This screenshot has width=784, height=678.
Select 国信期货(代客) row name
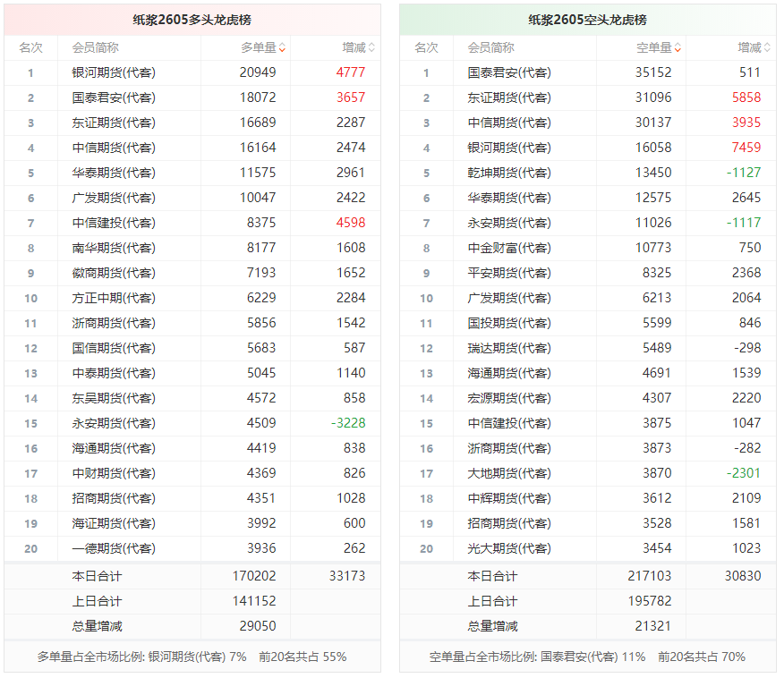(x=114, y=348)
